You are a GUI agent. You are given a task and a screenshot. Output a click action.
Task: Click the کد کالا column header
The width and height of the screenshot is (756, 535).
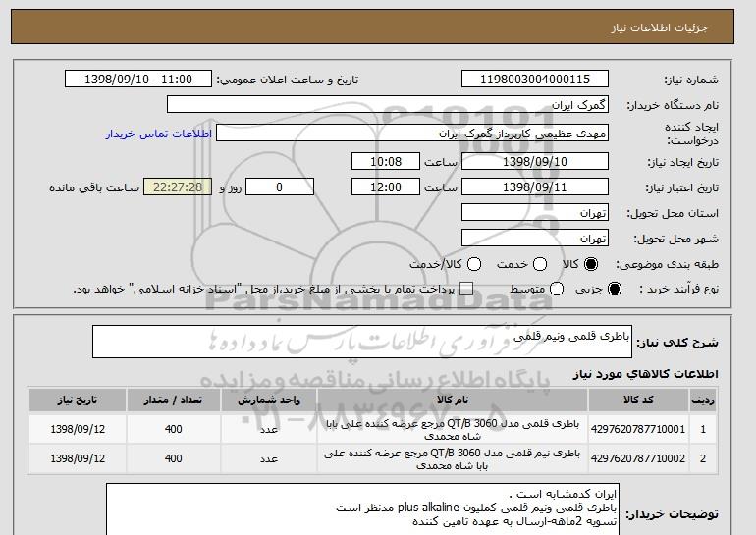[x=638, y=401]
